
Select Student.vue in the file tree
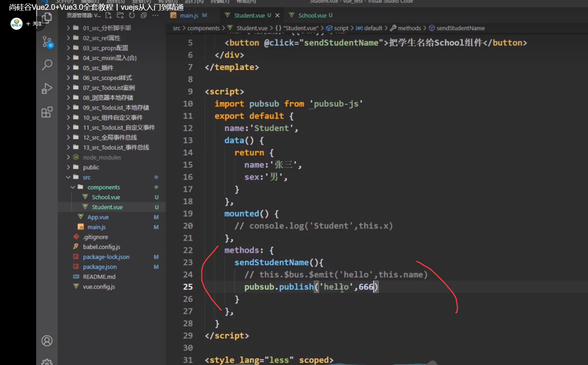(x=112, y=207)
